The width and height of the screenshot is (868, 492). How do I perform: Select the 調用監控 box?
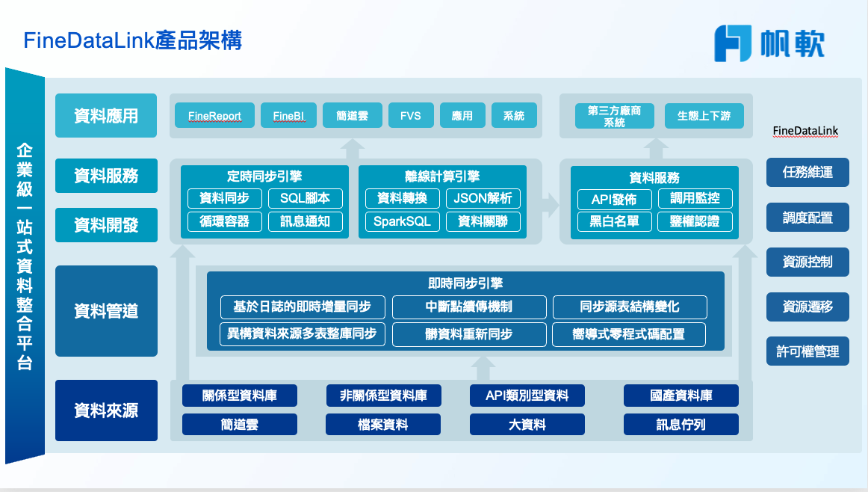point(695,198)
